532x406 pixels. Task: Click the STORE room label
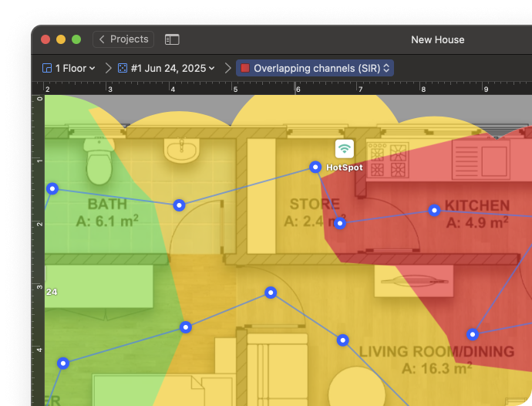point(315,205)
